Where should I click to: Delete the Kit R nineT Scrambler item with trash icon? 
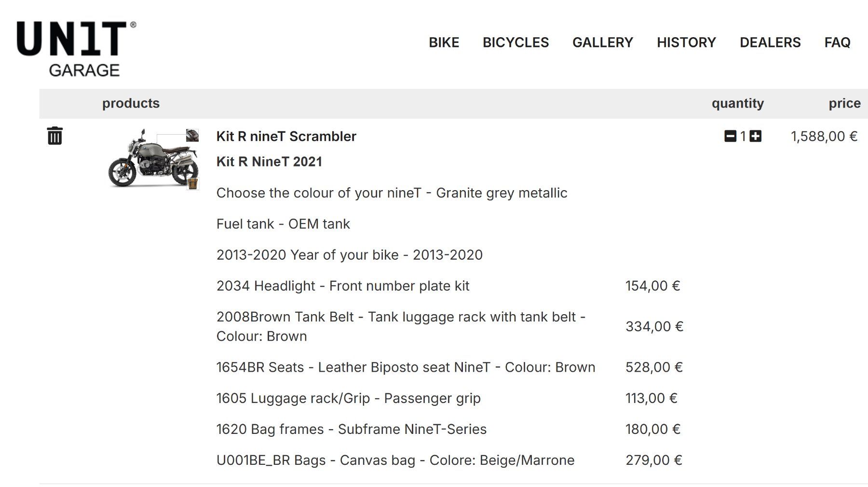pos(54,136)
